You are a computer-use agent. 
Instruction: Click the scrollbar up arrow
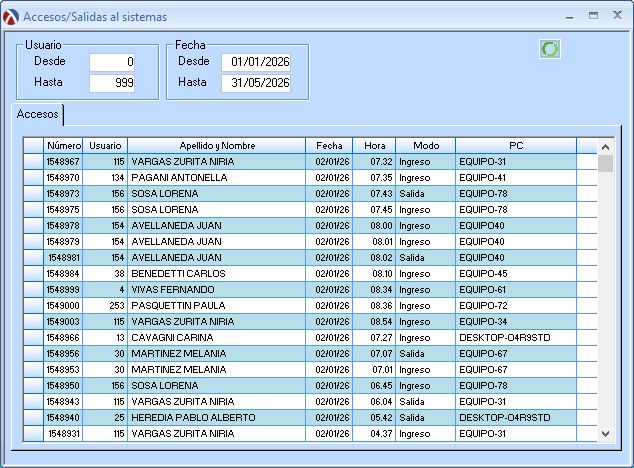[x=605, y=147]
